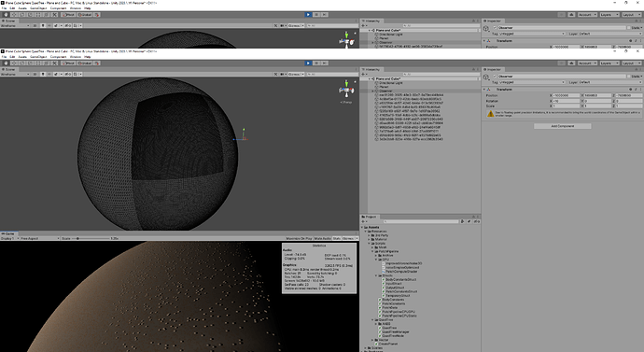Open custom editor tools icon in front window

(x=55, y=63)
